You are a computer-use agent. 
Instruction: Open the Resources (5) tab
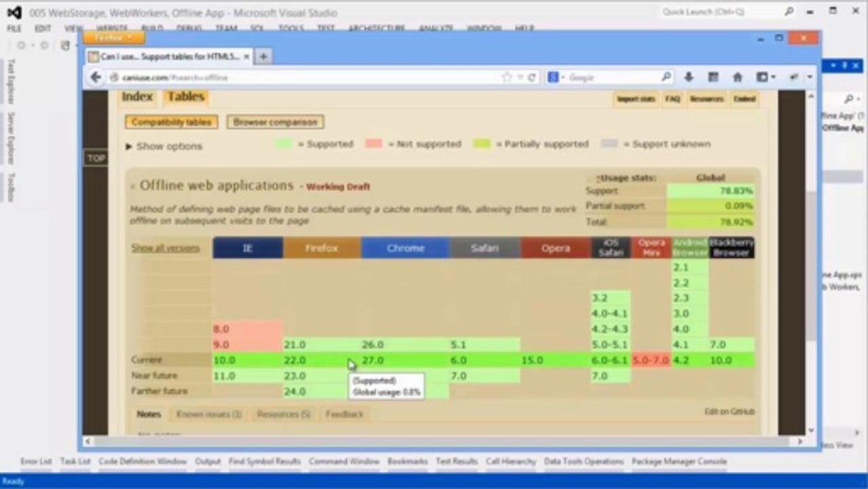click(284, 414)
